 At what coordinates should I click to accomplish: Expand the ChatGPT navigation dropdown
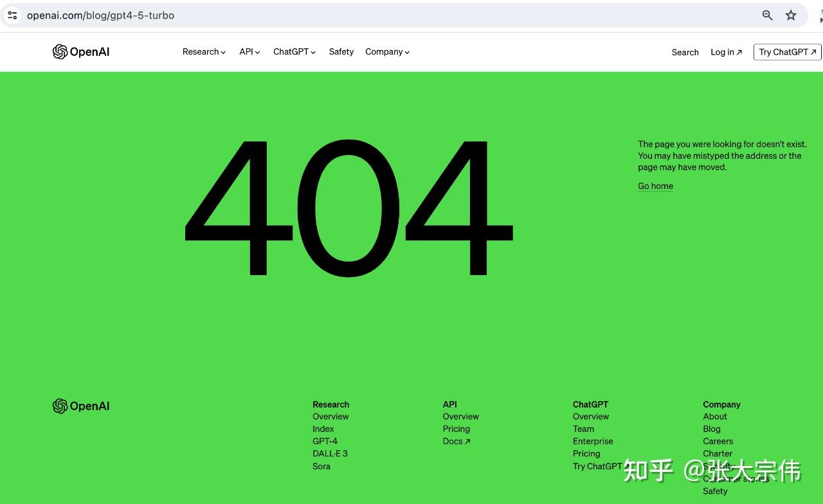click(x=294, y=52)
